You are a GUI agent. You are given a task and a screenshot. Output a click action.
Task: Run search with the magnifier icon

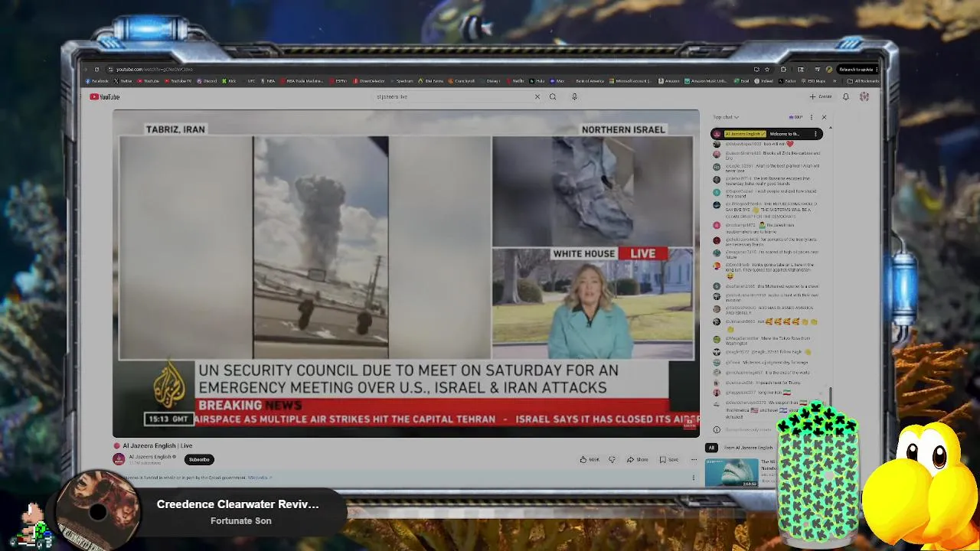pos(553,96)
